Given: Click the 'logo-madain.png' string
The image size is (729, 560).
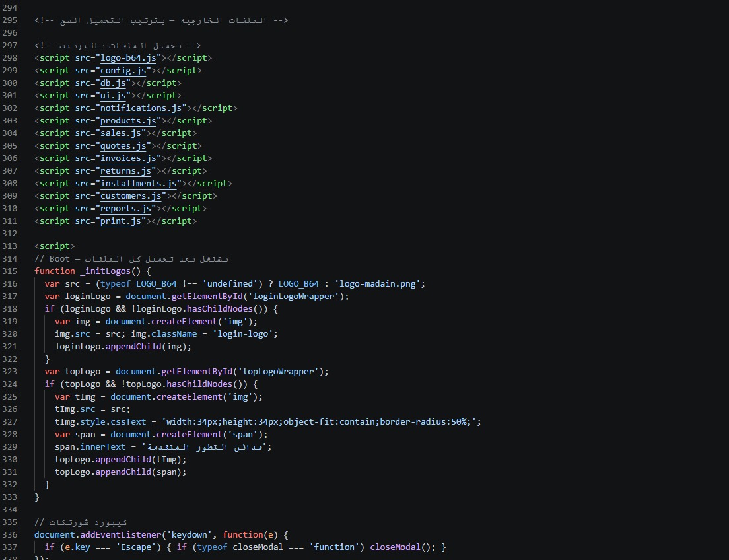Looking at the screenshot, I should coord(377,284).
